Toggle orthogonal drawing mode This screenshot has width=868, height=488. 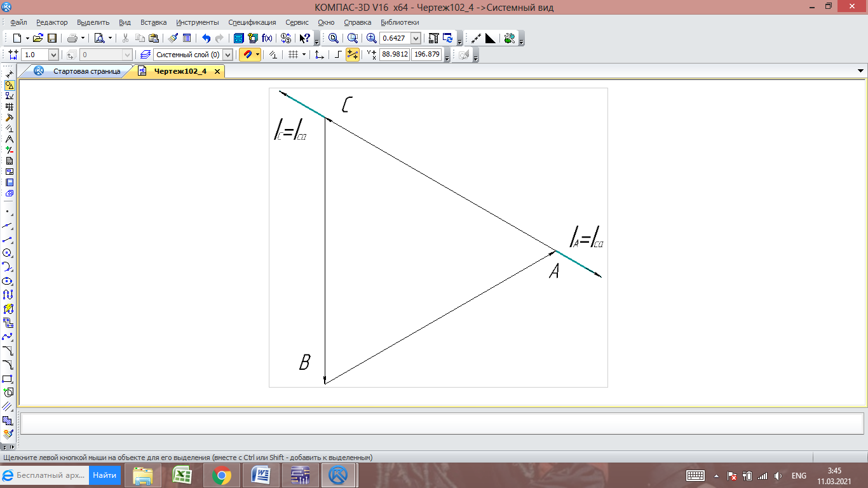point(338,55)
